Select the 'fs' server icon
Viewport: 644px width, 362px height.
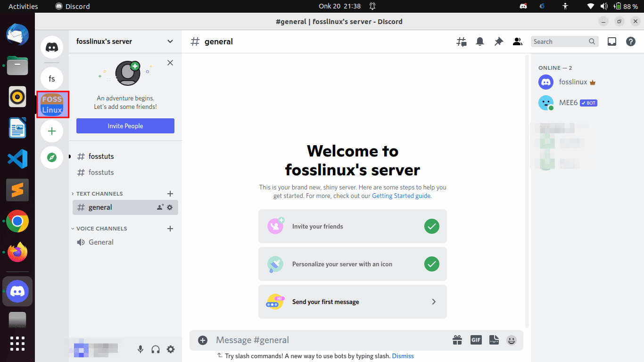point(52,79)
